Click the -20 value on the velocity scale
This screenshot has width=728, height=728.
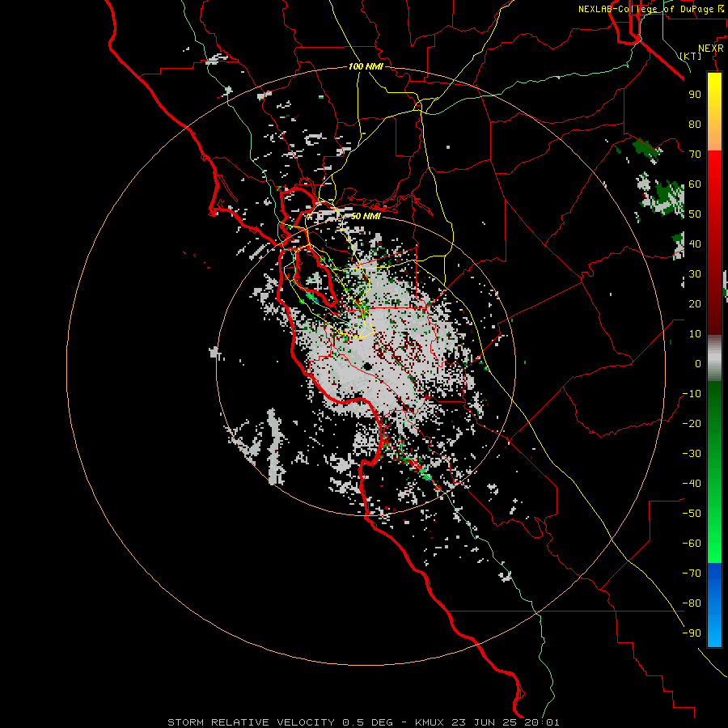(692, 423)
